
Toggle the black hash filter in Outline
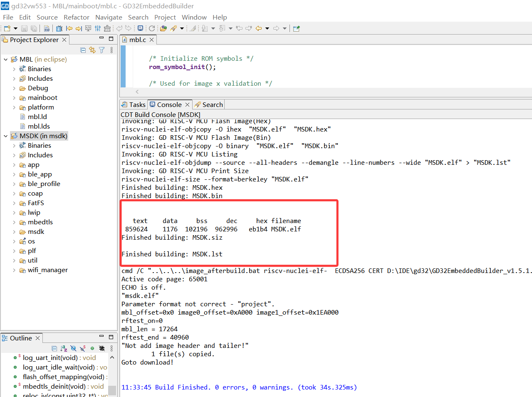[102, 348]
